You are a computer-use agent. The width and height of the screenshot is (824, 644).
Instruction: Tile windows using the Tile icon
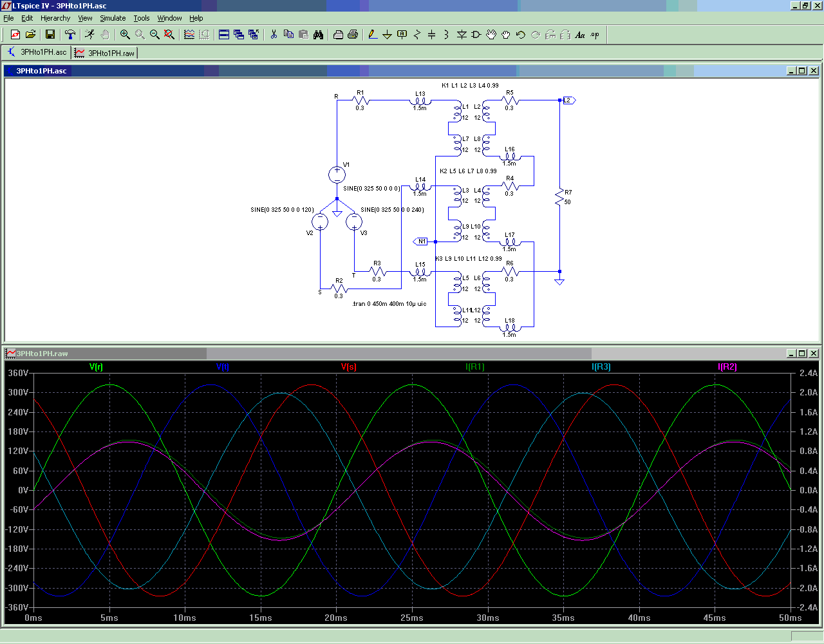[224, 34]
